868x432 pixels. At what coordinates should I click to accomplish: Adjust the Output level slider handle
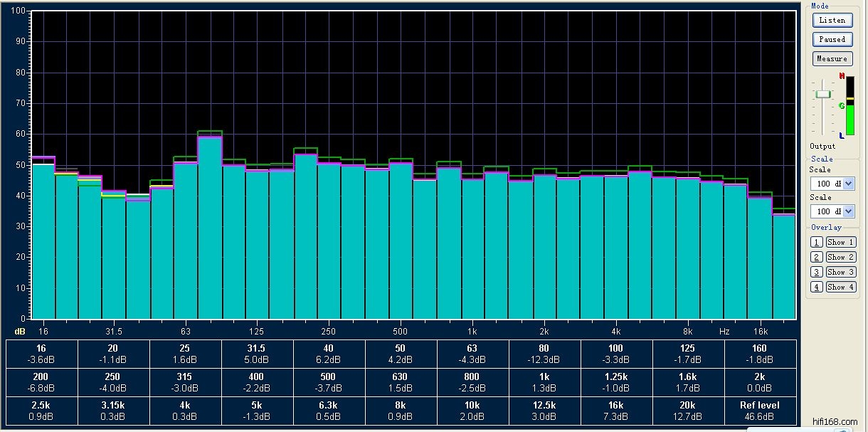tap(823, 94)
